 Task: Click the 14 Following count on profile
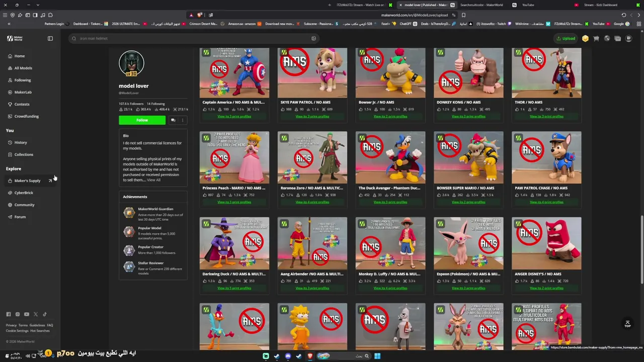click(x=156, y=104)
